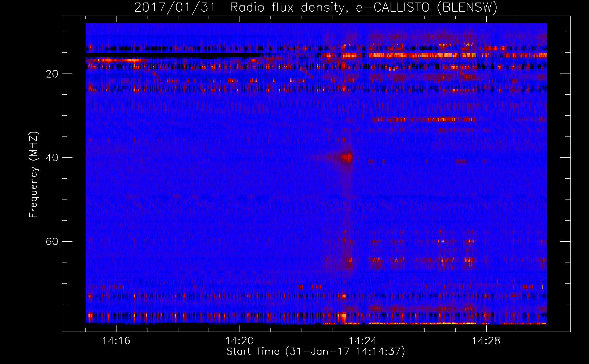This screenshot has width=589, height=364.
Task: Click the "Frequency (MHZ)" axis label
Action: tap(33, 175)
